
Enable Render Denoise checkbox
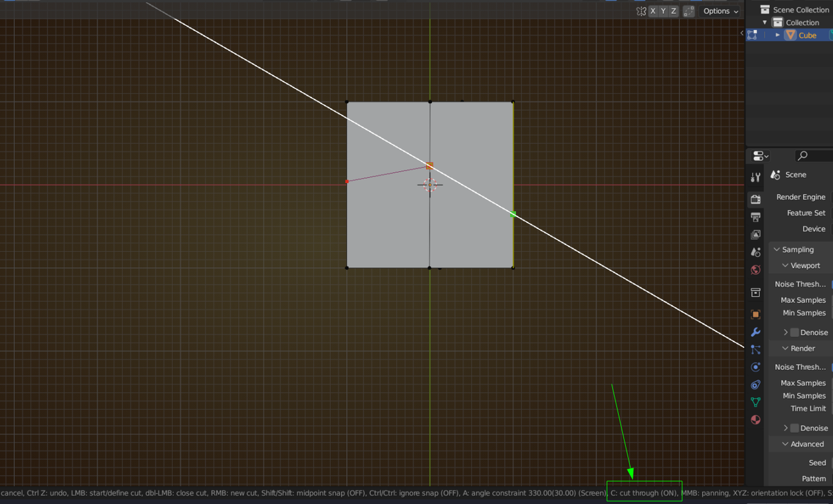[x=794, y=428]
